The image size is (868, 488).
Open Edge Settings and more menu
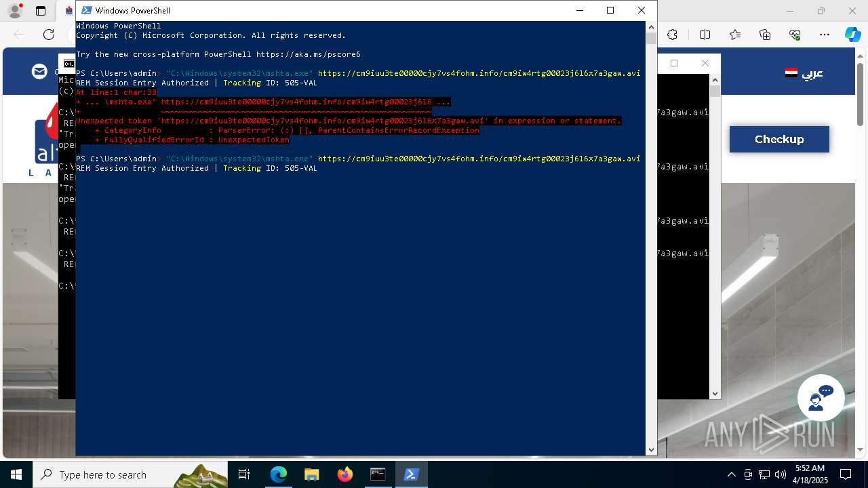825,35
